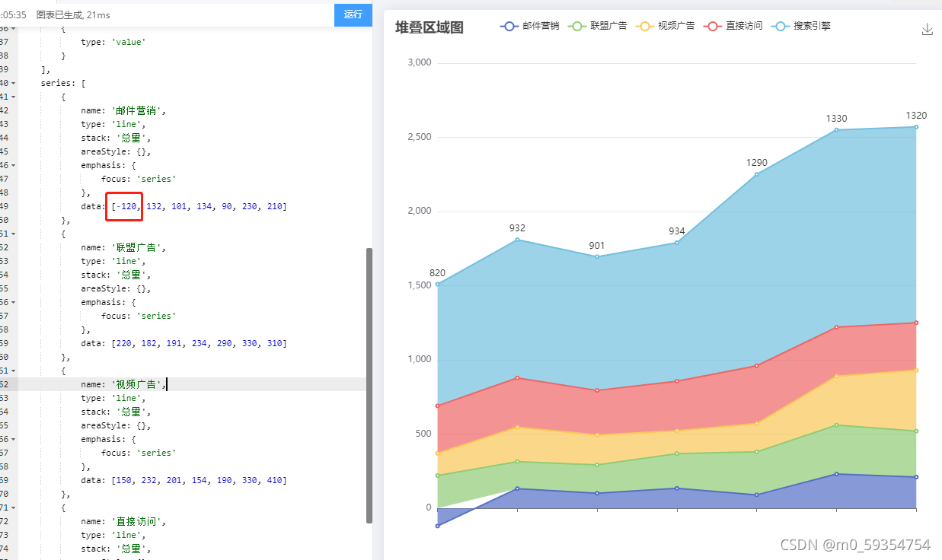Image resolution: width=942 pixels, height=560 pixels.
Task: Click the status text 图表已生成, 21ms
Action: tap(74, 14)
